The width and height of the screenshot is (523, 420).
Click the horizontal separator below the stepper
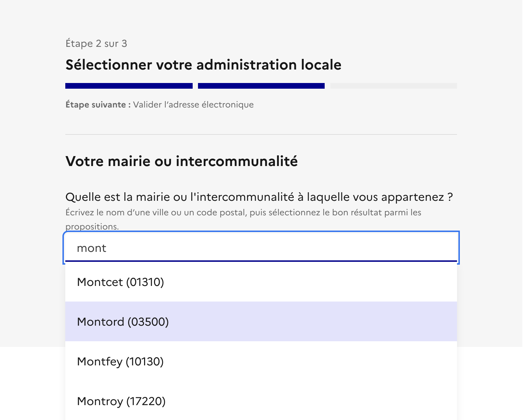261,134
